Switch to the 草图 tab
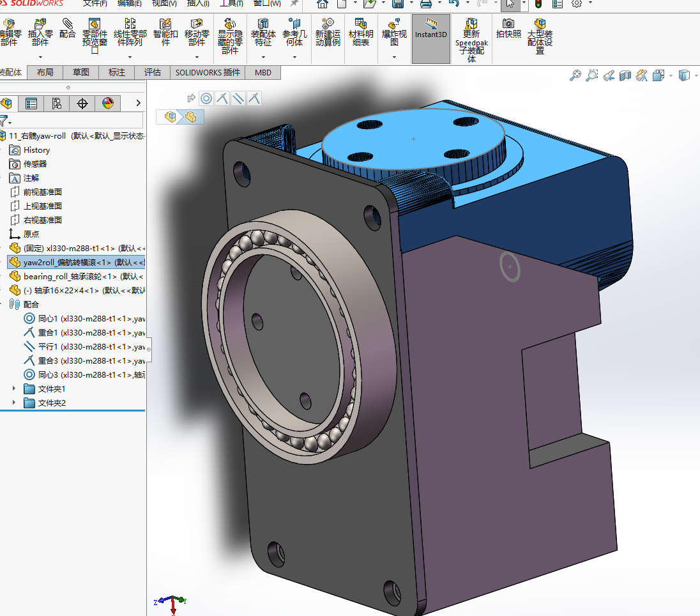The image size is (700, 616). [x=81, y=72]
